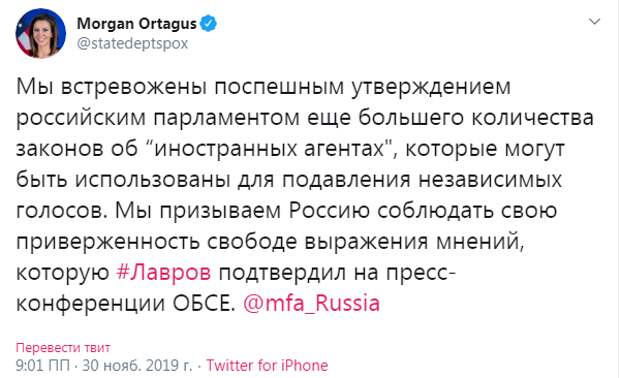This screenshot has height=378, width=620.
Task: Click the 9:01 ПП tweet time
Action: pos(43,365)
